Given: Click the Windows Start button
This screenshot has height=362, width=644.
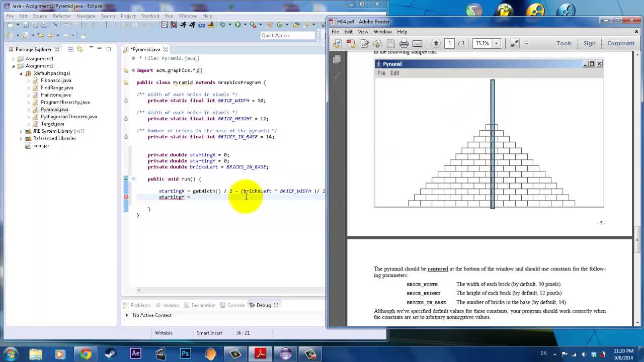Looking at the screenshot, I should click(x=11, y=353).
